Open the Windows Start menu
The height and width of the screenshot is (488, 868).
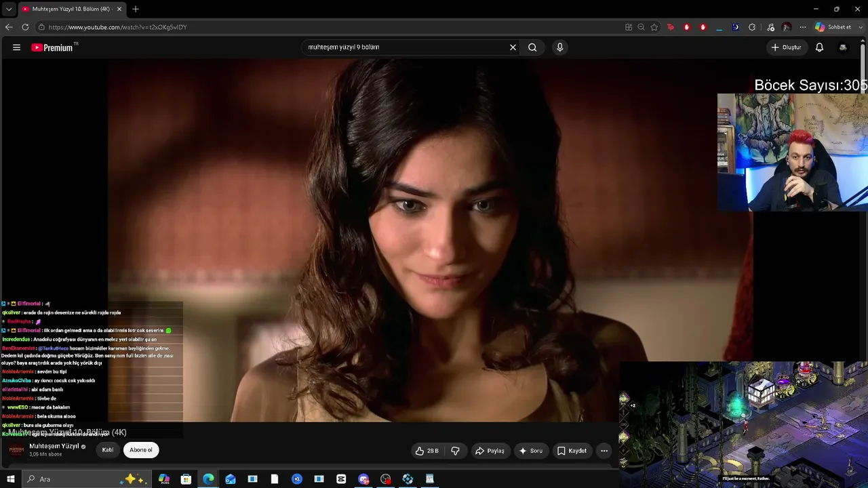click(x=10, y=479)
